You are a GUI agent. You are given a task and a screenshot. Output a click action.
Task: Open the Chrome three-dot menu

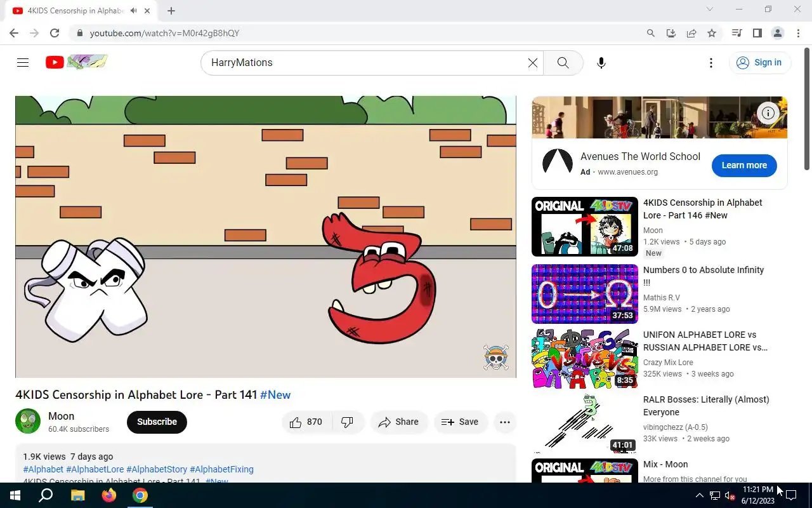click(x=799, y=33)
